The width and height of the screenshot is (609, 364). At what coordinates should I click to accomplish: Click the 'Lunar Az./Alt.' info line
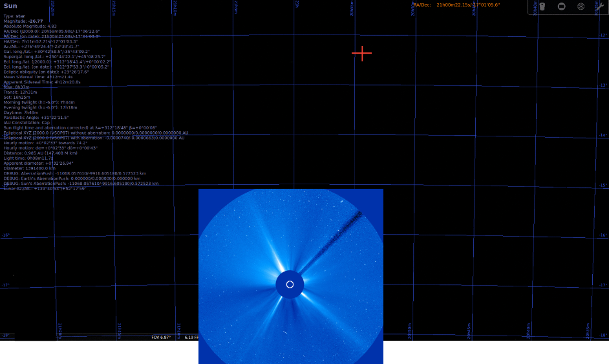tap(45, 188)
